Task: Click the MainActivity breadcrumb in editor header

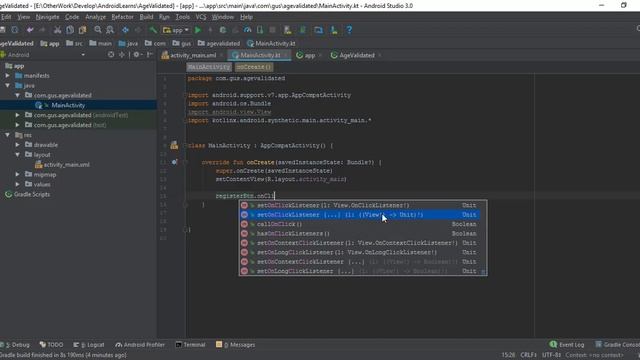Action: pos(209,67)
